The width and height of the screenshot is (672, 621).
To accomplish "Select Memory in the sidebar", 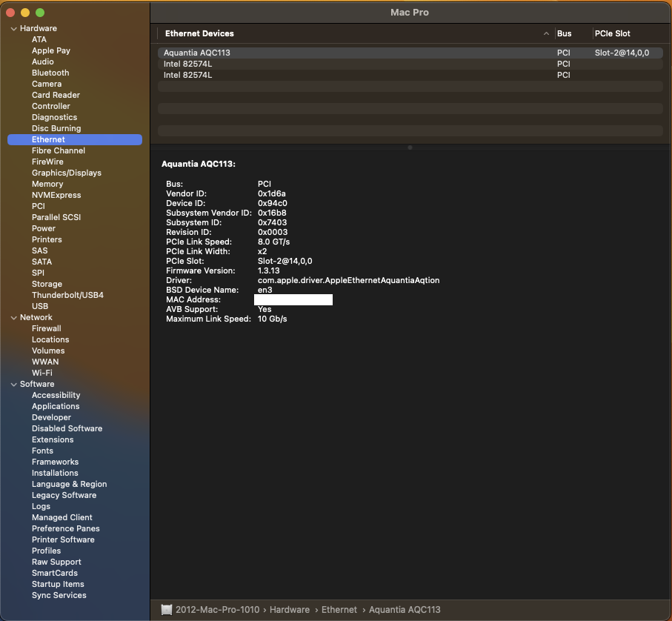I will (47, 185).
